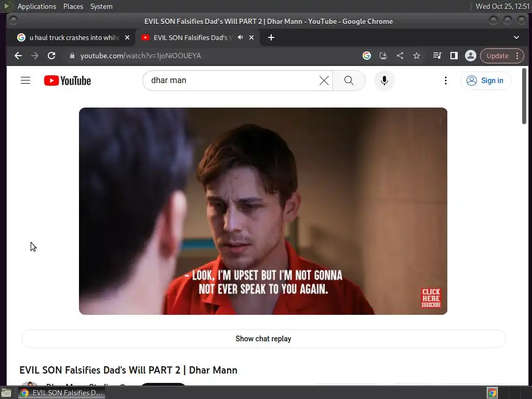532x399 pixels.
Task: Open the Applications menu
Action: (37, 6)
